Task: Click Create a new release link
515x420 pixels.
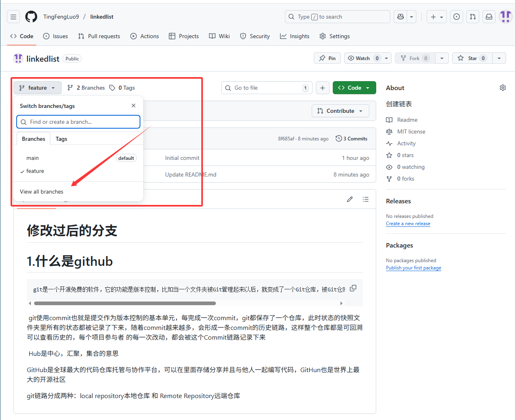Action: coord(408,224)
